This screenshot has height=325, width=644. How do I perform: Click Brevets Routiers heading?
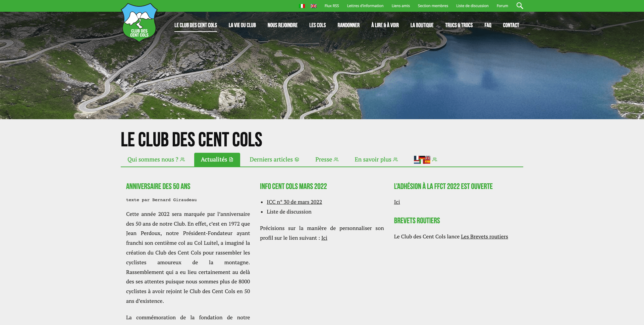tap(417, 221)
